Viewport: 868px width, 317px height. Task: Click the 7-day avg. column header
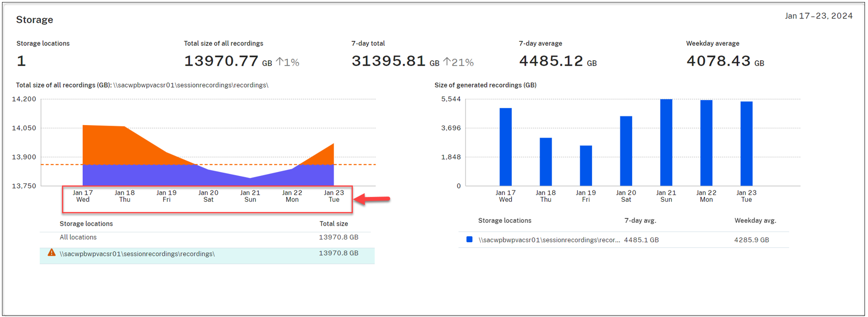pos(640,220)
